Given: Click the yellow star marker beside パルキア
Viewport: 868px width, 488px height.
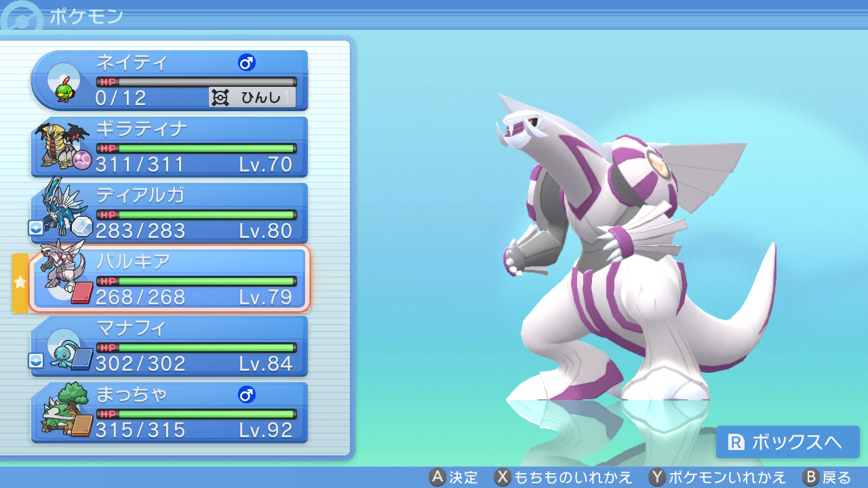Looking at the screenshot, I should (x=20, y=282).
